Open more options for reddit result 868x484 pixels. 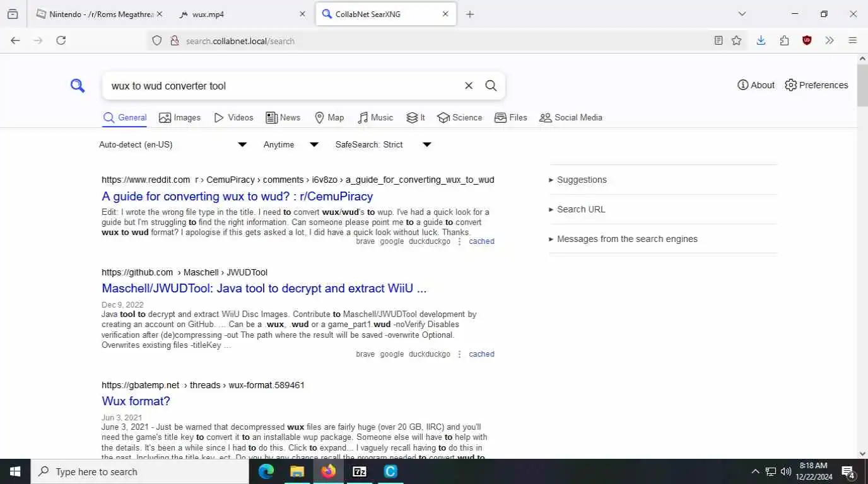click(x=459, y=241)
